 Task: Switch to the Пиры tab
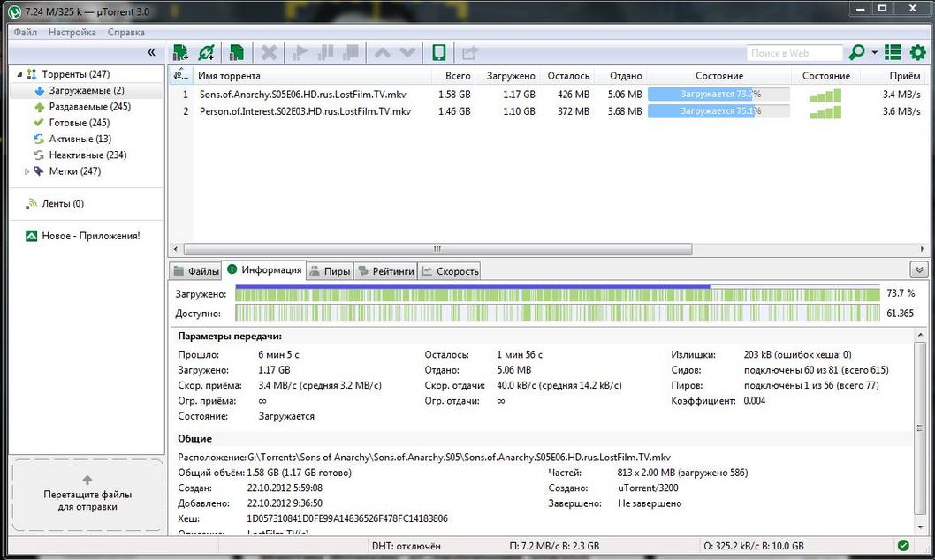pyautogui.click(x=330, y=271)
